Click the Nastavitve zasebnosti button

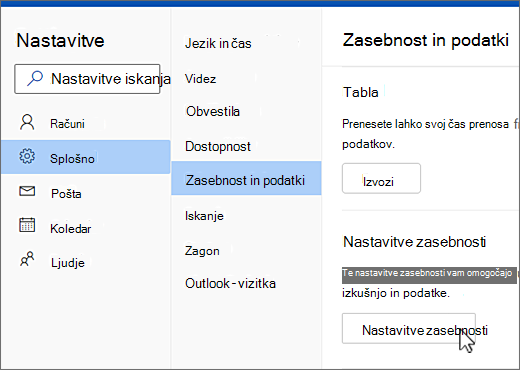click(x=409, y=328)
